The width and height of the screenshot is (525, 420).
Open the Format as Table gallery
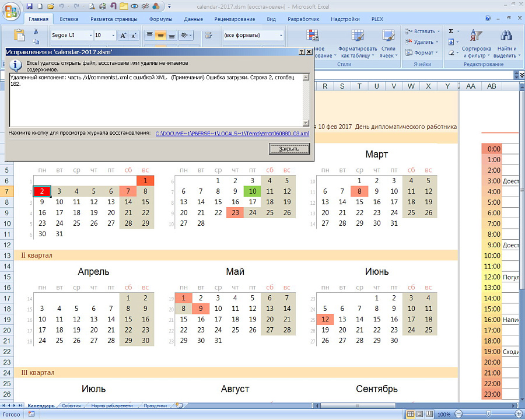(x=357, y=52)
